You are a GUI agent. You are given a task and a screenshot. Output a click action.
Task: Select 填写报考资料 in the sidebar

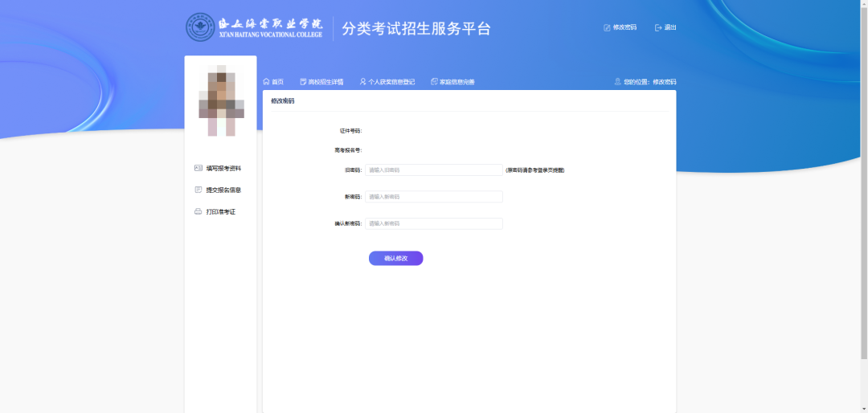(x=218, y=168)
